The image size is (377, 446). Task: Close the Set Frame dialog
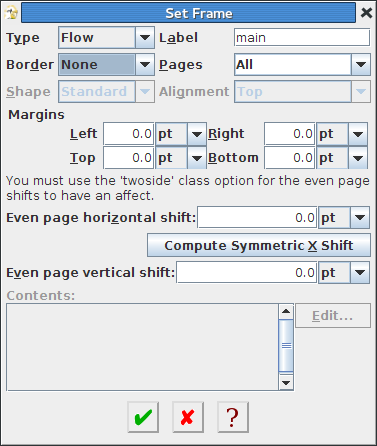click(x=366, y=13)
